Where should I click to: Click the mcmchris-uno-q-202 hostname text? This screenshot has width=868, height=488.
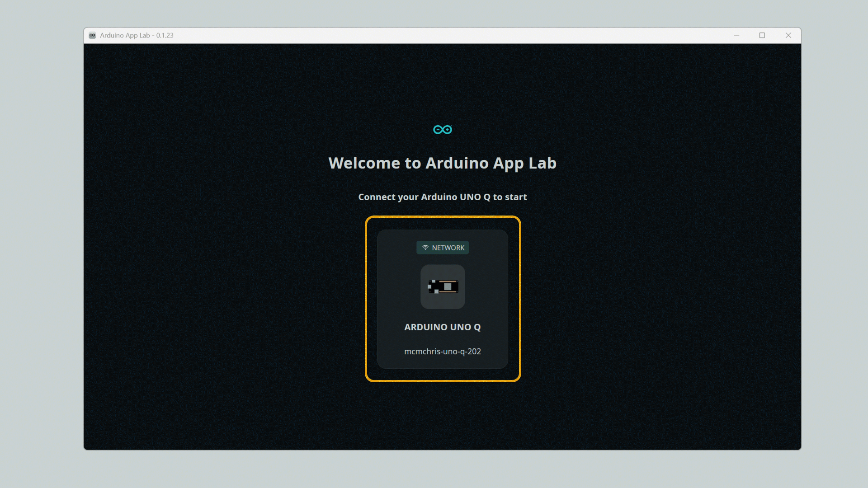(442, 352)
